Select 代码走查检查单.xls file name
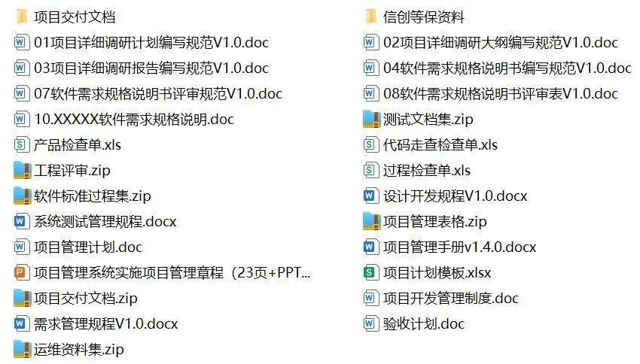 440,145
